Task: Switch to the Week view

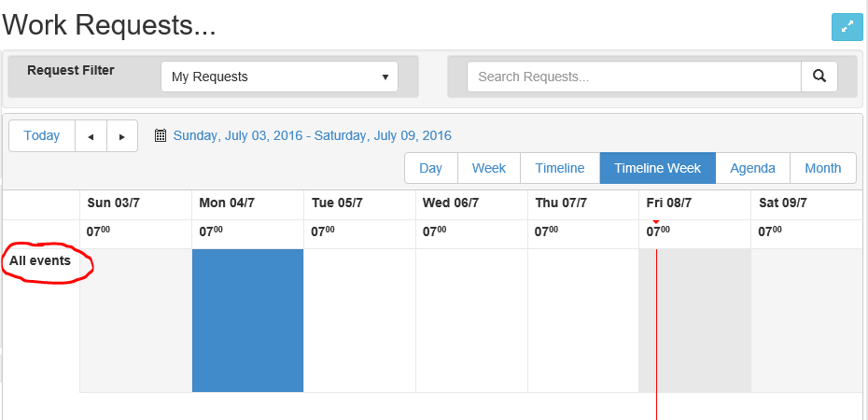Action: (489, 168)
